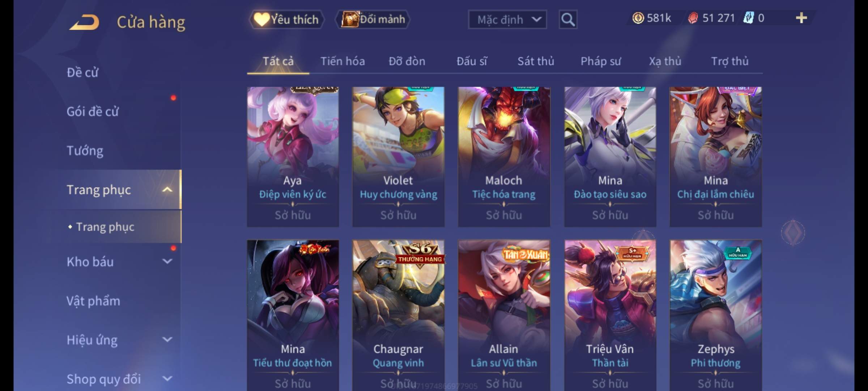Open the search magnifier icon
The height and width of the screenshot is (391, 868).
pyautogui.click(x=568, y=20)
